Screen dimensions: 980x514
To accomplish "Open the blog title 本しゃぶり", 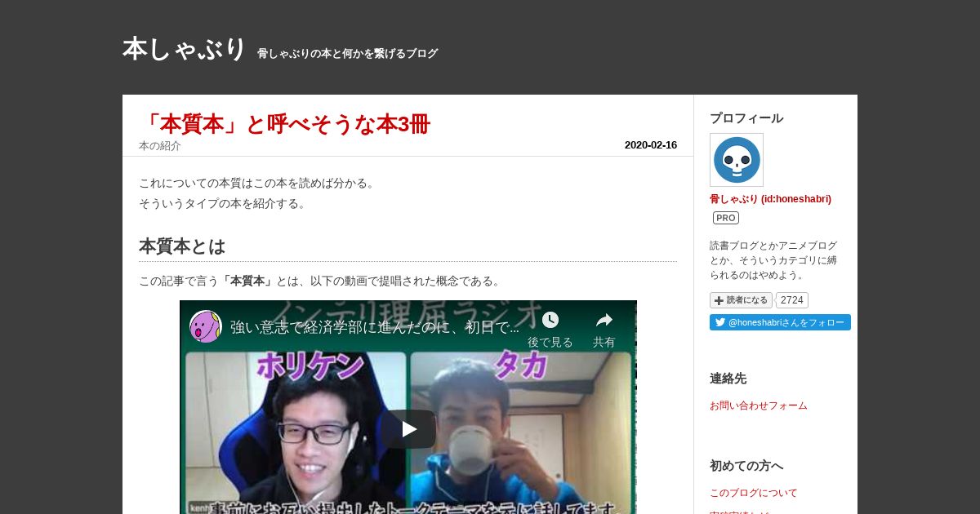I will (x=184, y=49).
